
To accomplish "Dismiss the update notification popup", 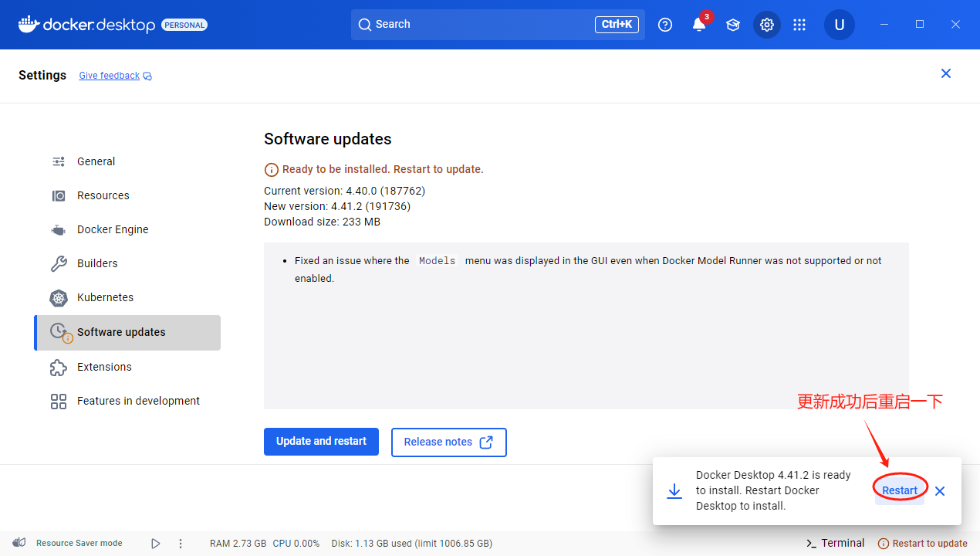I will pyautogui.click(x=940, y=491).
